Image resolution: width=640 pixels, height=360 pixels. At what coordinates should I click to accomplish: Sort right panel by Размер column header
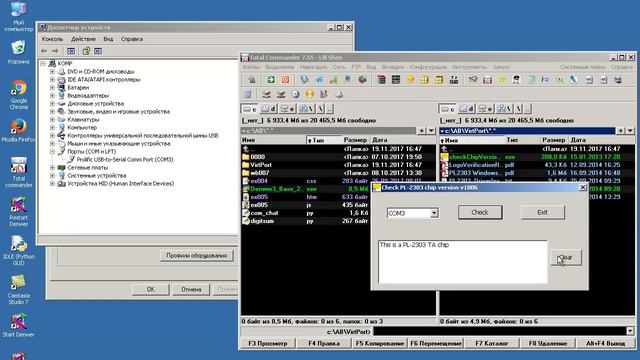[x=553, y=140]
